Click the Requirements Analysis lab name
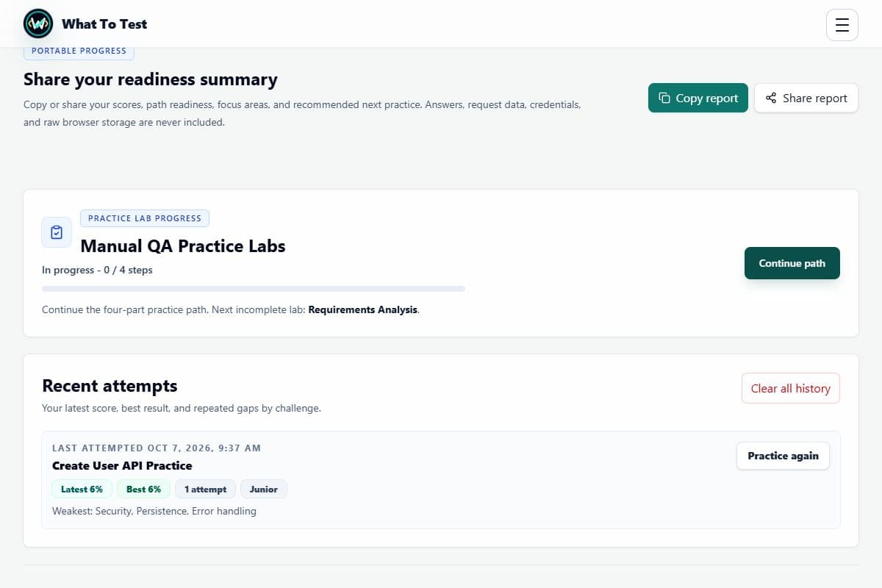The image size is (882, 588). click(x=363, y=310)
